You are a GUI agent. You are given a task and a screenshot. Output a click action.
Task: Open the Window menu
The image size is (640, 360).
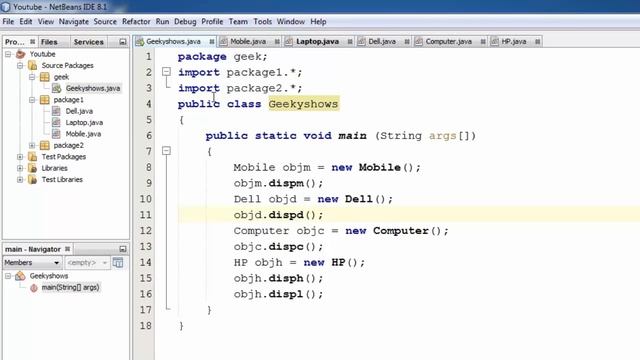[x=291, y=22]
